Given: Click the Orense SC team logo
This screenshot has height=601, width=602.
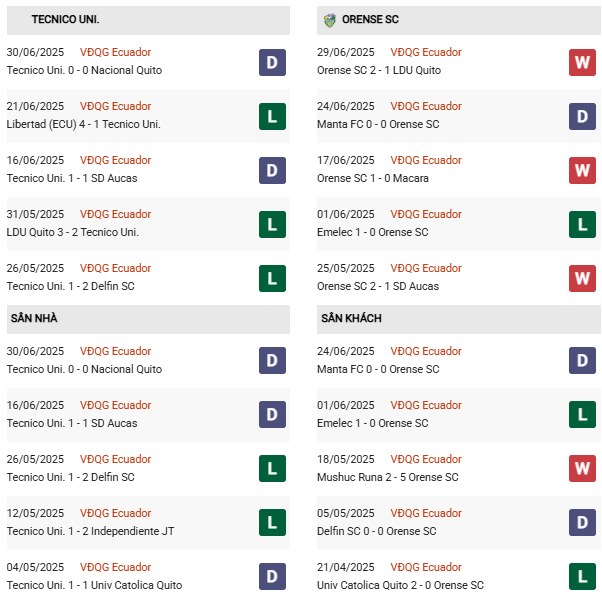Looking at the screenshot, I should 330,19.
